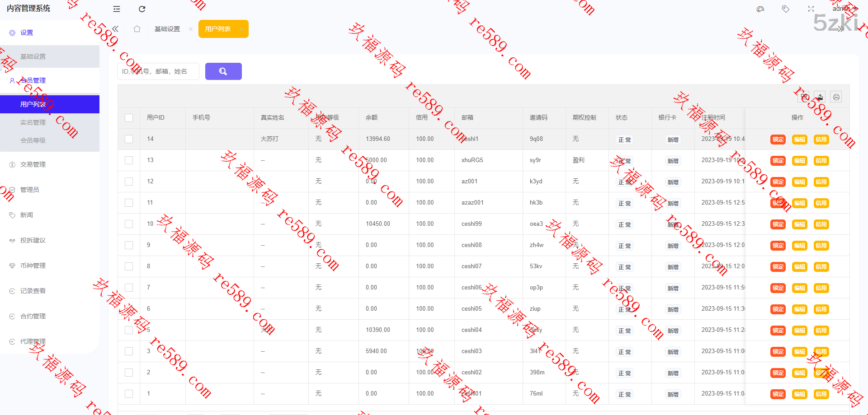Tick the checkbox for user ID 14

[129, 139]
